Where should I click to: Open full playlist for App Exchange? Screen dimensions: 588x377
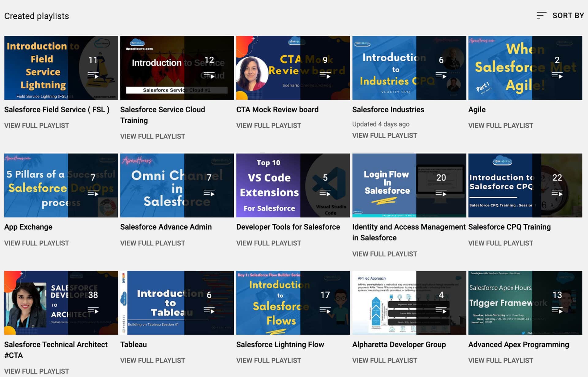pyautogui.click(x=36, y=243)
